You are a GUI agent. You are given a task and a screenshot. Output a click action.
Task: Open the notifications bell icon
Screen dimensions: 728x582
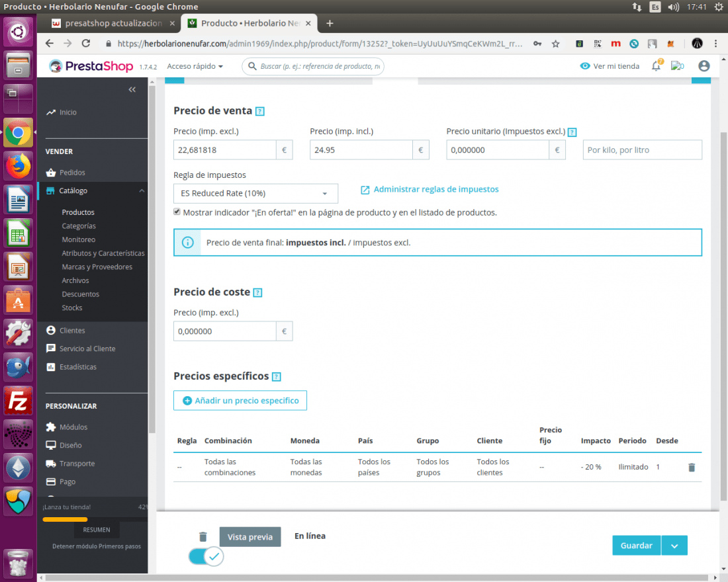pos(656,66)
